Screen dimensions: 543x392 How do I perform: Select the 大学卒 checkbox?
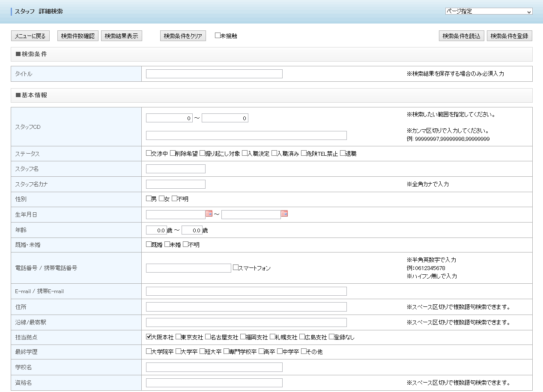click(178, 351)
